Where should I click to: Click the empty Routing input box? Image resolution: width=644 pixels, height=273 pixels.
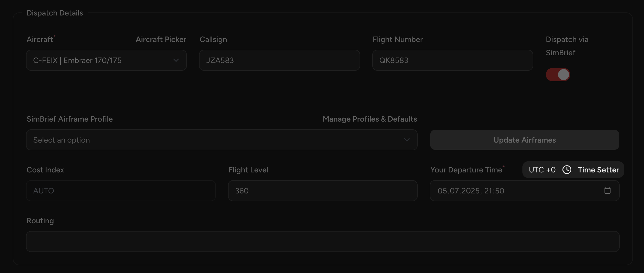(x=322, y=241)
